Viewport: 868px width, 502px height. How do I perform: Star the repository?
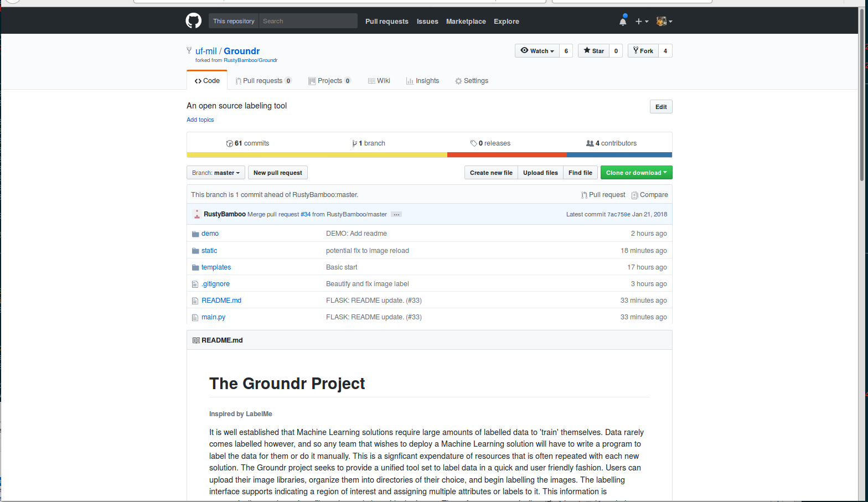(x=593, y=51)
